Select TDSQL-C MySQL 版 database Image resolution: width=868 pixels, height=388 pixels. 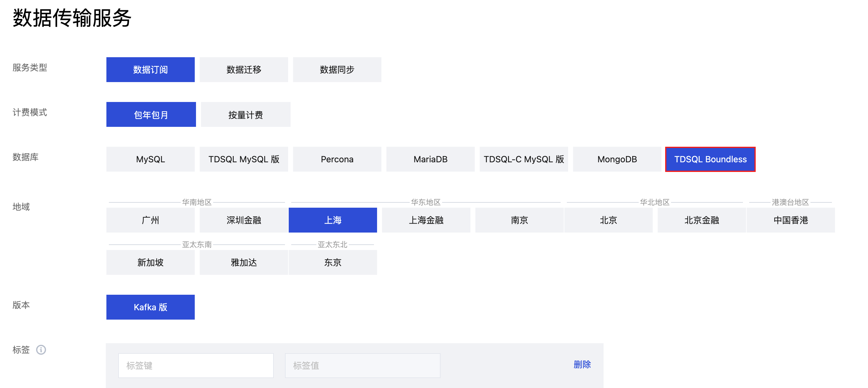tap(524, 159)
